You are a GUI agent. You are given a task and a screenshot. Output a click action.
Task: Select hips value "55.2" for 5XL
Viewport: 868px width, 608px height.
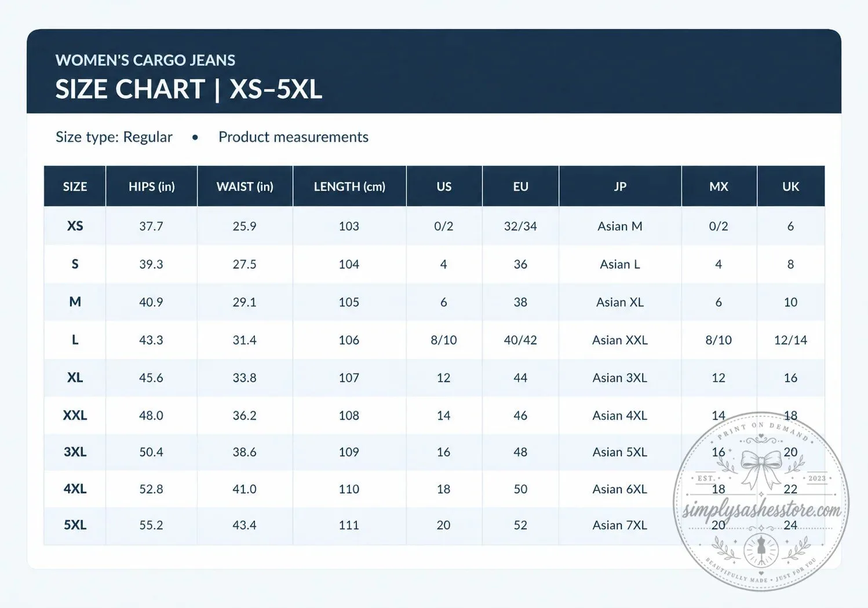point(151,525)
